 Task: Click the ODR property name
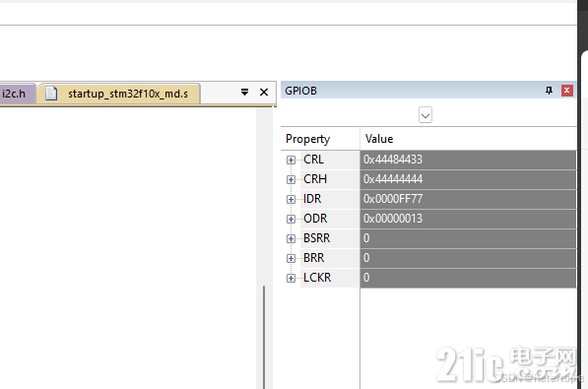pyautogui.click(x=315, y=219)
